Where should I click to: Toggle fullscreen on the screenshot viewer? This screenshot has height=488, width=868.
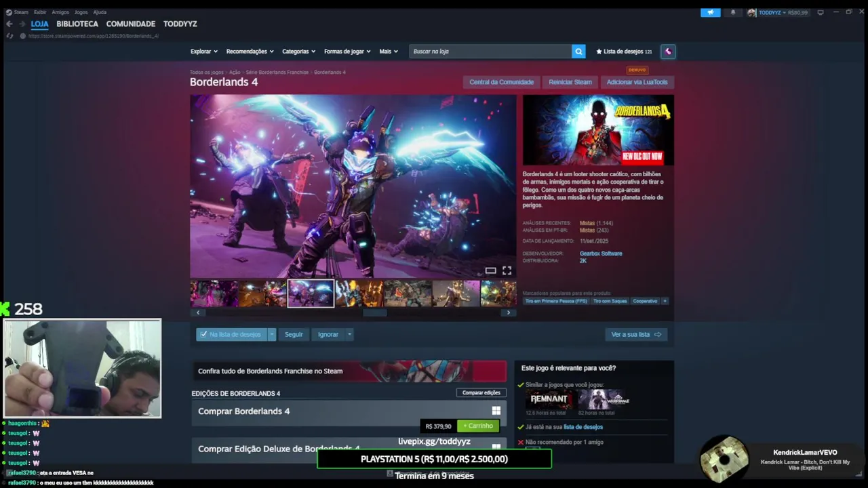507,270
